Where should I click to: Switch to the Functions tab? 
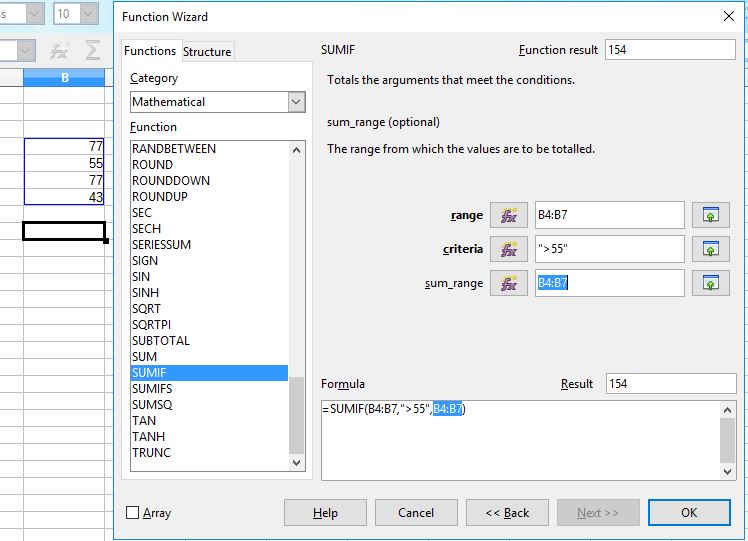point(150,51)
